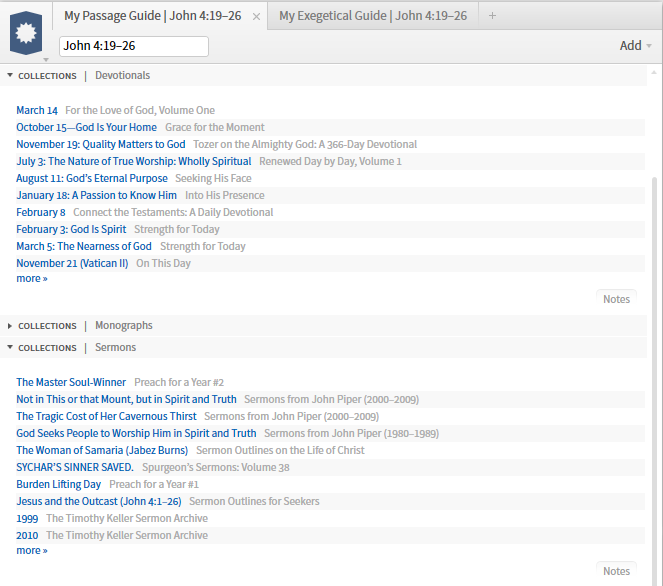Open Burden Lifting Day sermon

(58, 484)
